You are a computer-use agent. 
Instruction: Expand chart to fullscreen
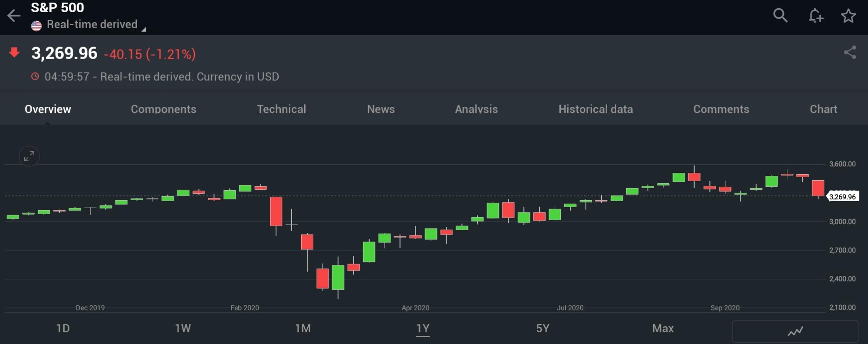[30, 156]
